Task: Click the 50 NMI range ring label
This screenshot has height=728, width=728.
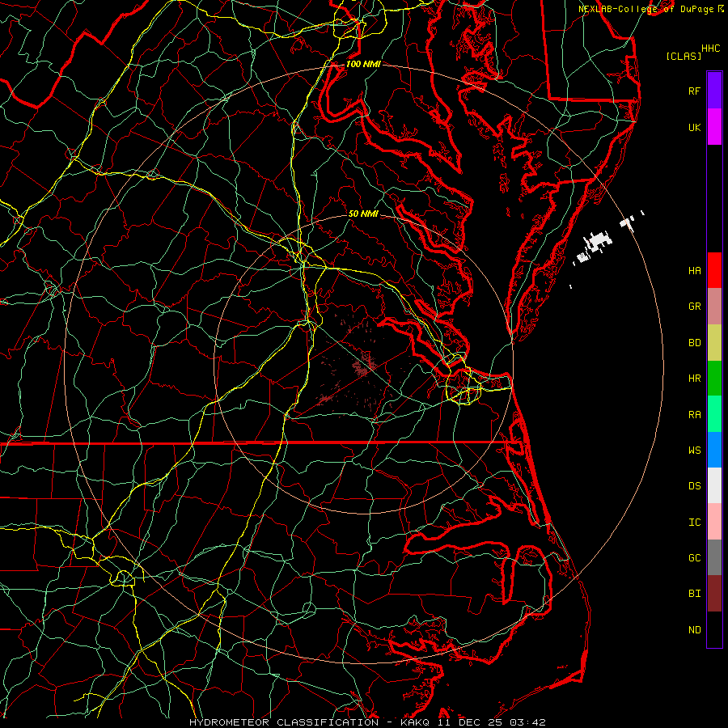Action: click(363, 214)
